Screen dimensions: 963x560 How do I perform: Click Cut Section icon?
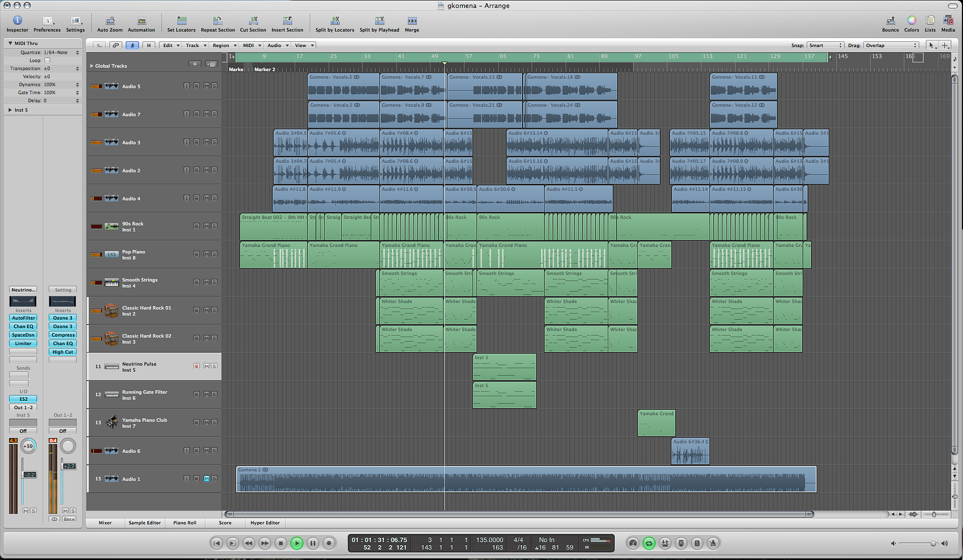click(253, 21)
